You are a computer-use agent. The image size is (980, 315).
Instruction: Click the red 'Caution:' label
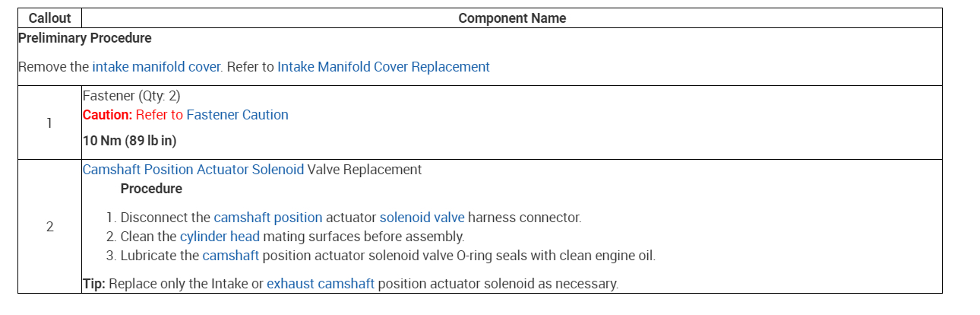(107, 115)
